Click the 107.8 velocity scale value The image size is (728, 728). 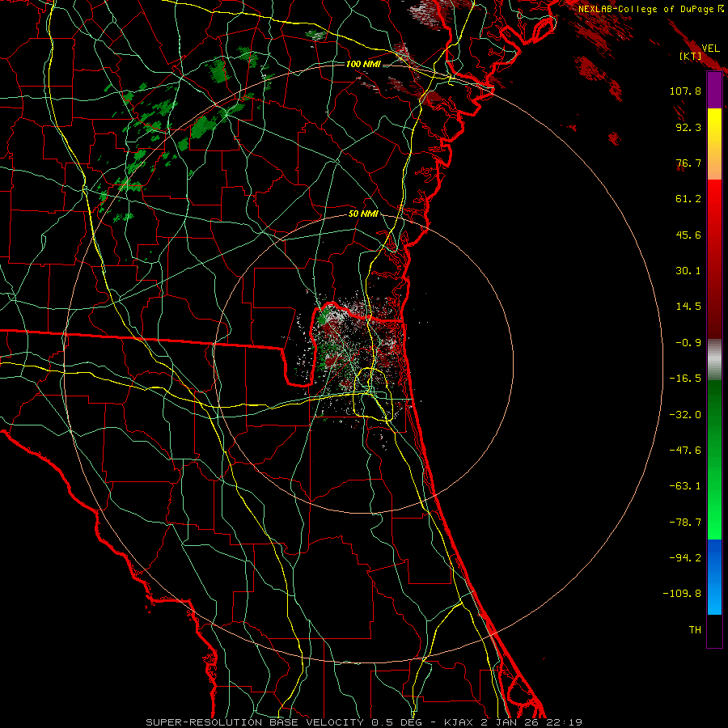coord(685,91)
